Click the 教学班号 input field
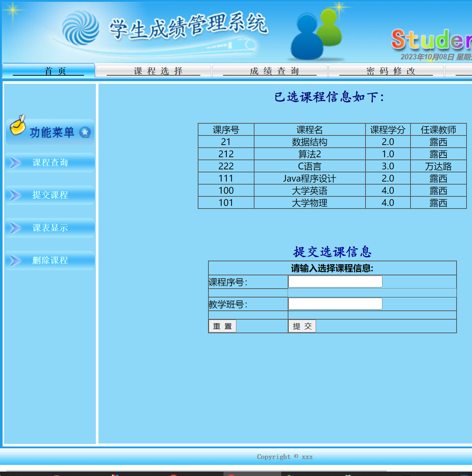Image resolution: width=472 pixels, height=476 pixels. (335, 303)
